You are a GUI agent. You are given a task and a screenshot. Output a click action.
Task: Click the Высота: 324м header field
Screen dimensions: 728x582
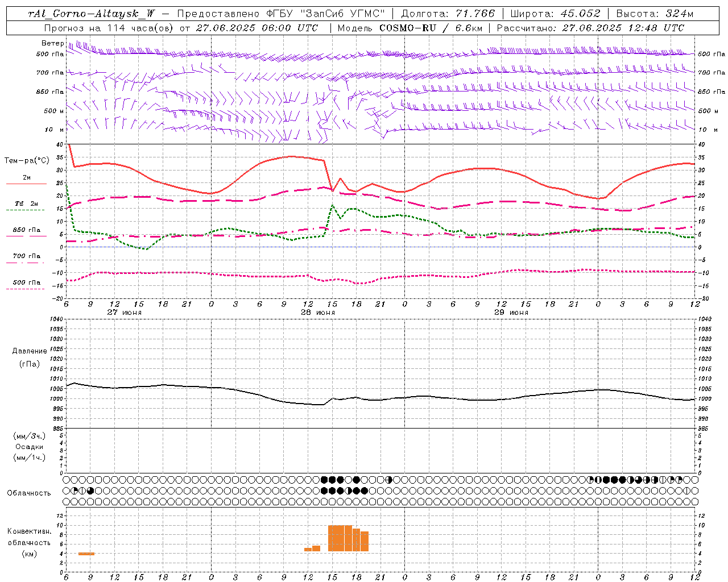click(655, 14)
